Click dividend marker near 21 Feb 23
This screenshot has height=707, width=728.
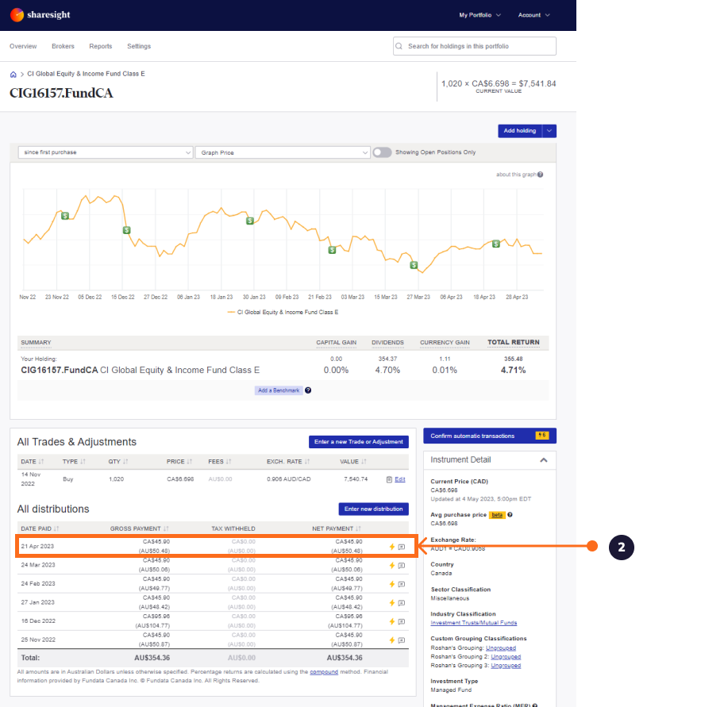click(332, 250)
